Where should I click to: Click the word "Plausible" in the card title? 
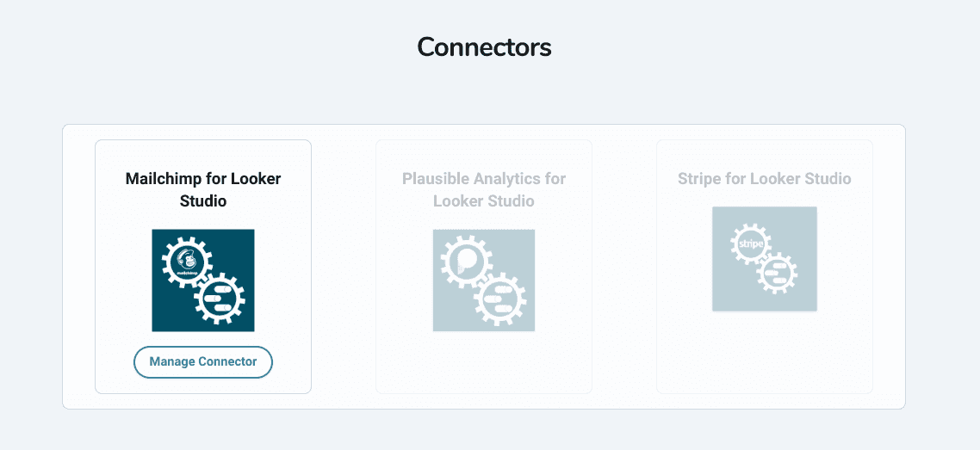pos(437,179)
